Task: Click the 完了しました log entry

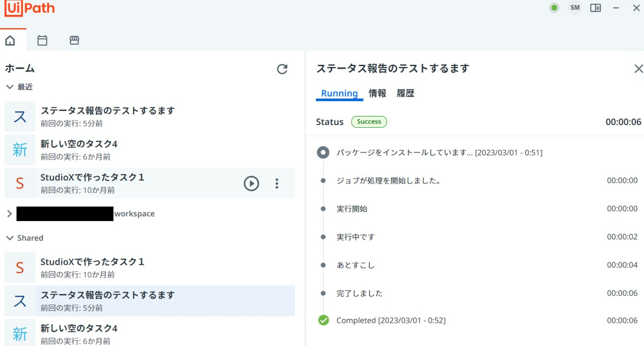Action: click(x=359, y=293)
